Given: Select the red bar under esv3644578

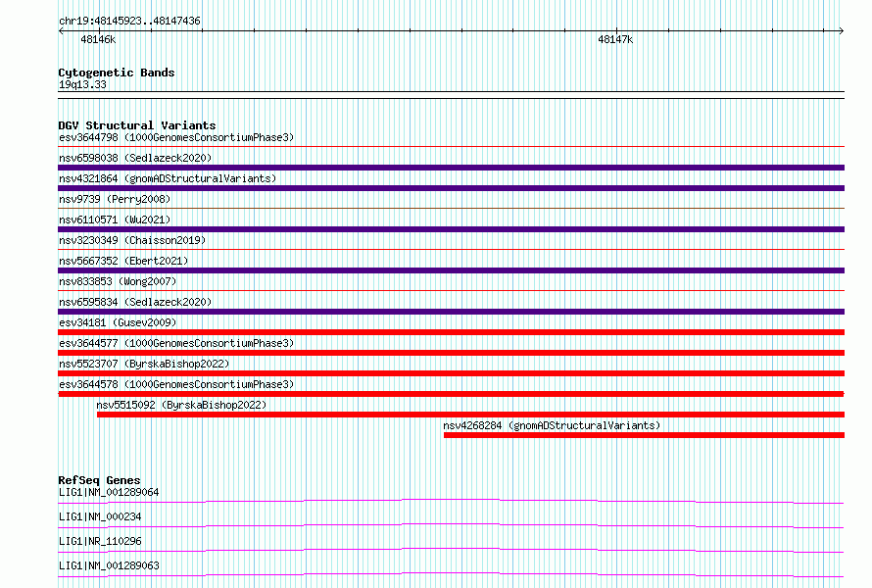Looking at the screenshot, I should pos(451,394).
